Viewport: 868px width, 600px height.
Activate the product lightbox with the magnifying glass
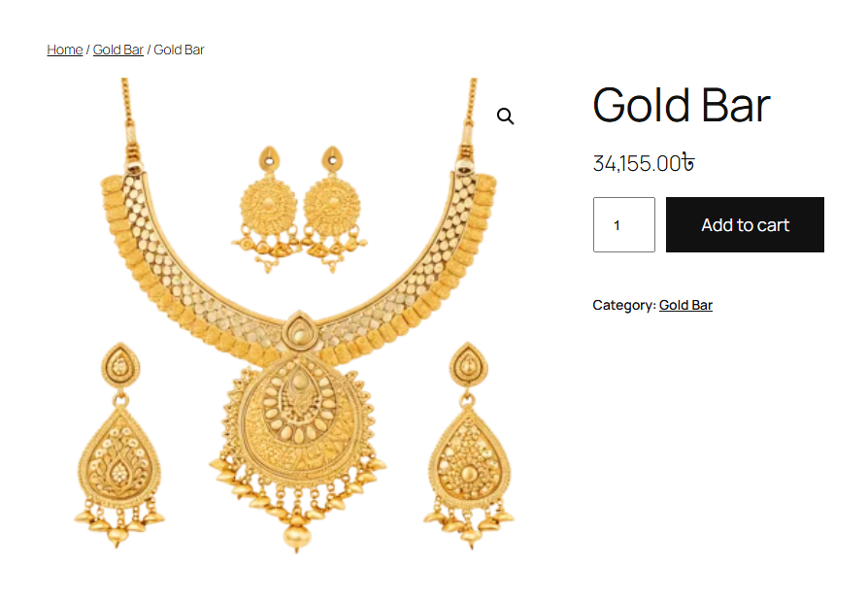coord(505,116)
